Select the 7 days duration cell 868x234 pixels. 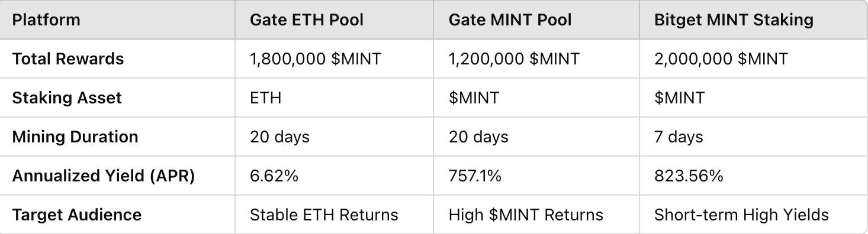pos(753,136)
